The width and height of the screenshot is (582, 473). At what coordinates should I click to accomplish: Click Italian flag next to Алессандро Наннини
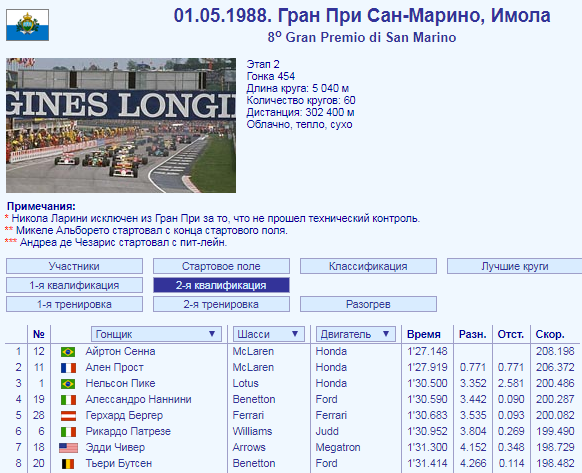(68, 399)
